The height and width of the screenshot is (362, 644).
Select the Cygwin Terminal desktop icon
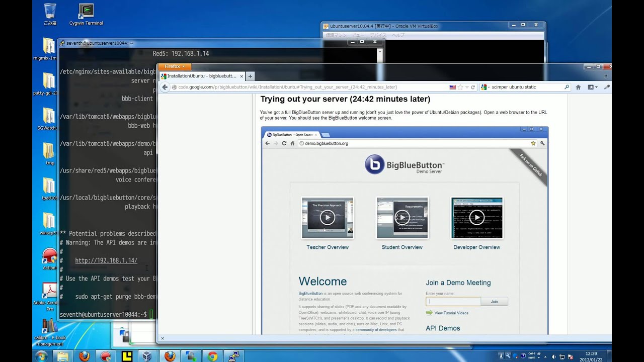pos(87,15)
